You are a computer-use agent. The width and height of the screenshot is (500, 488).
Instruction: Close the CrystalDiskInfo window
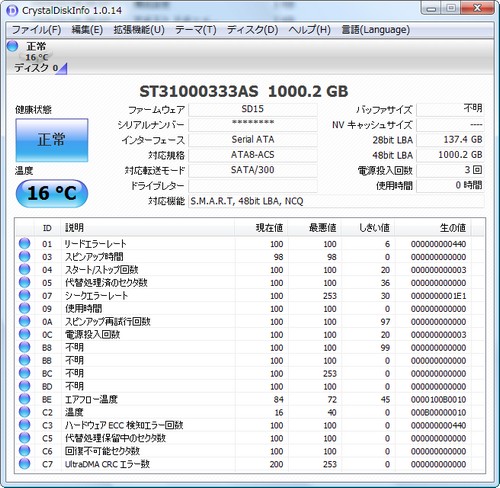coord(477,8)
